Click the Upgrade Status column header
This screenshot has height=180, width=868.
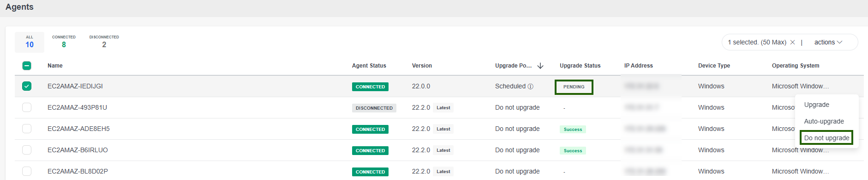click(580, 66)
